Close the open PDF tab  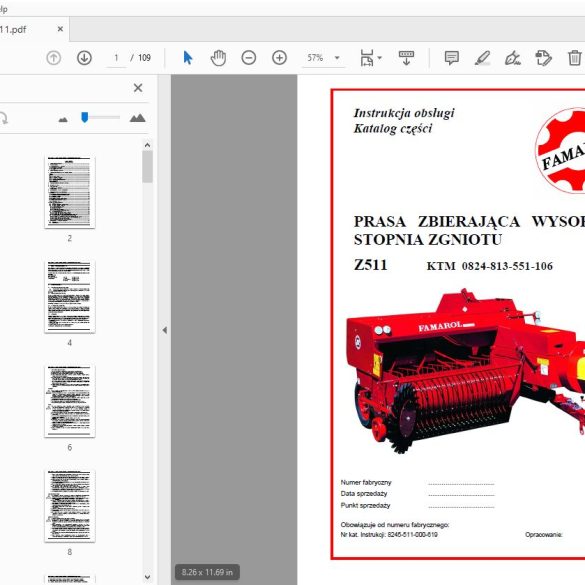[x=60, y=29]
